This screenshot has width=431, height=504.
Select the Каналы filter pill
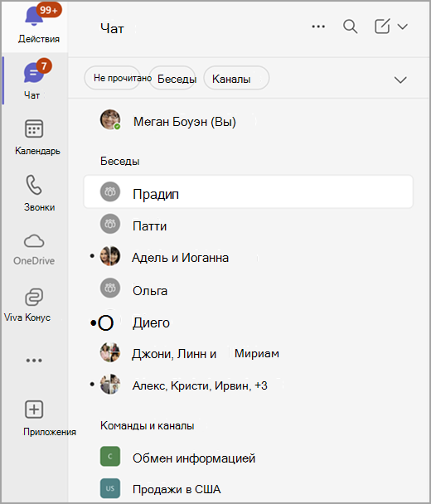pos(236,78)
